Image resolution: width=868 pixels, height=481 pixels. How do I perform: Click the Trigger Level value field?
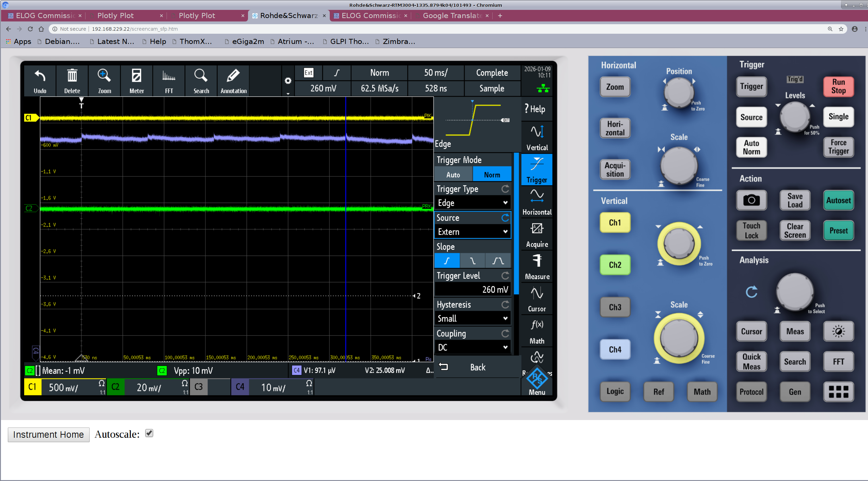pos(472,290)
